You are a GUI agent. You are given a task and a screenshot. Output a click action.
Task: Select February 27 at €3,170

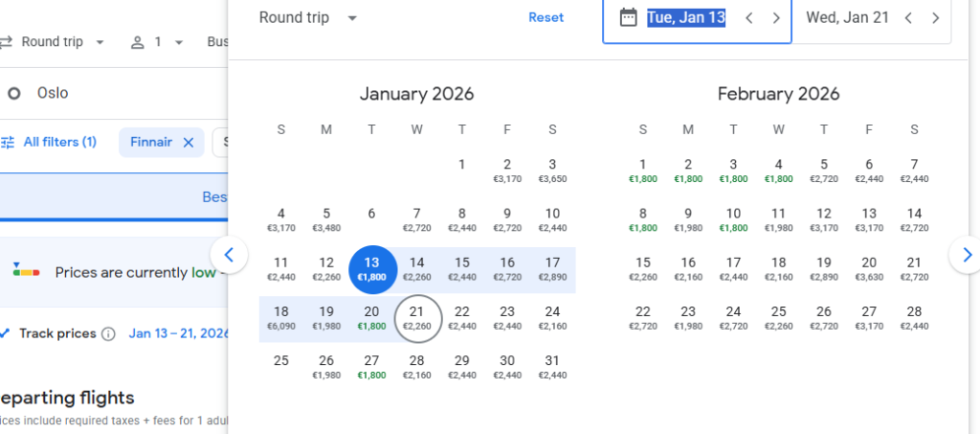869,318
